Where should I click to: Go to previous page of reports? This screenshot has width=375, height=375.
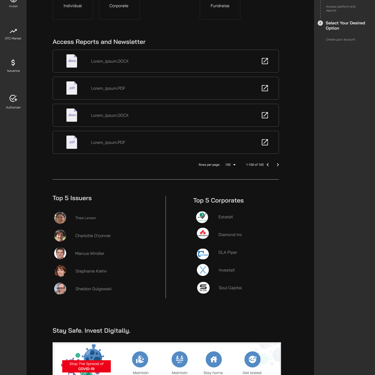click(268, 165)
